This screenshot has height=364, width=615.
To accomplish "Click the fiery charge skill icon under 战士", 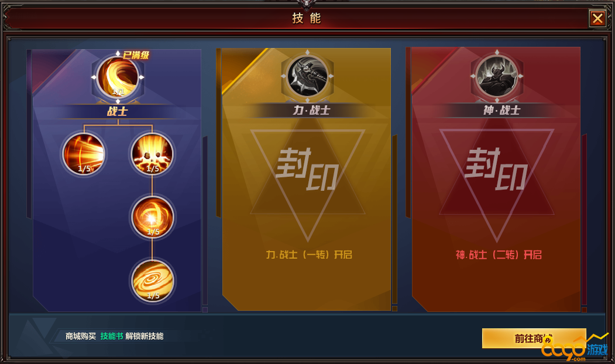I will [84, 154].
